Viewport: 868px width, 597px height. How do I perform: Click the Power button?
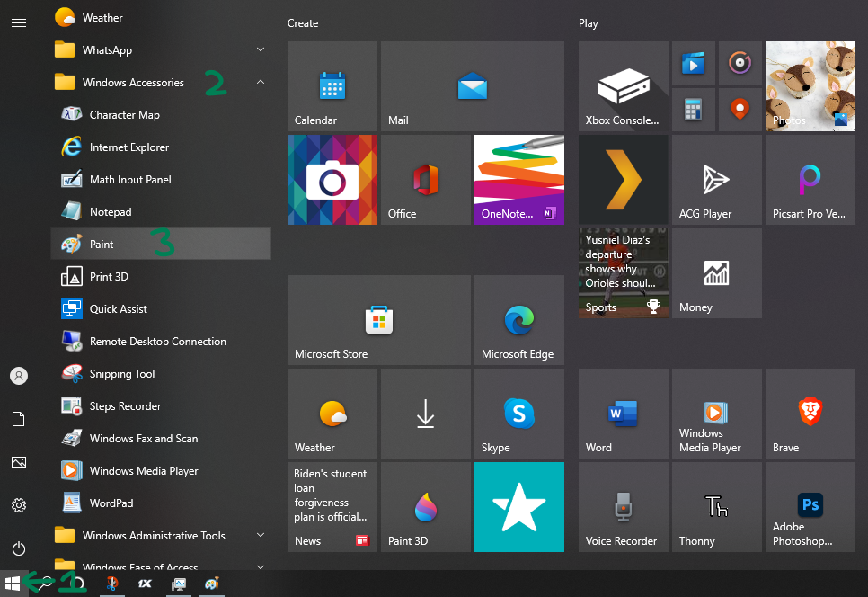pos(19,548)
